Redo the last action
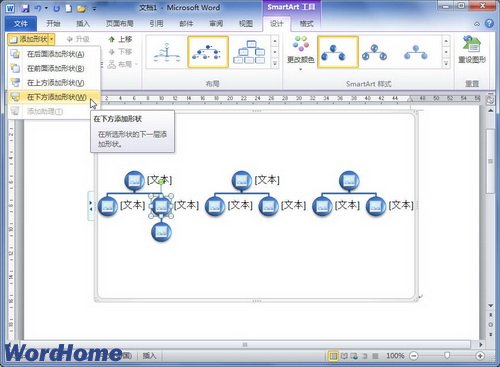 [x=56, y=8]
